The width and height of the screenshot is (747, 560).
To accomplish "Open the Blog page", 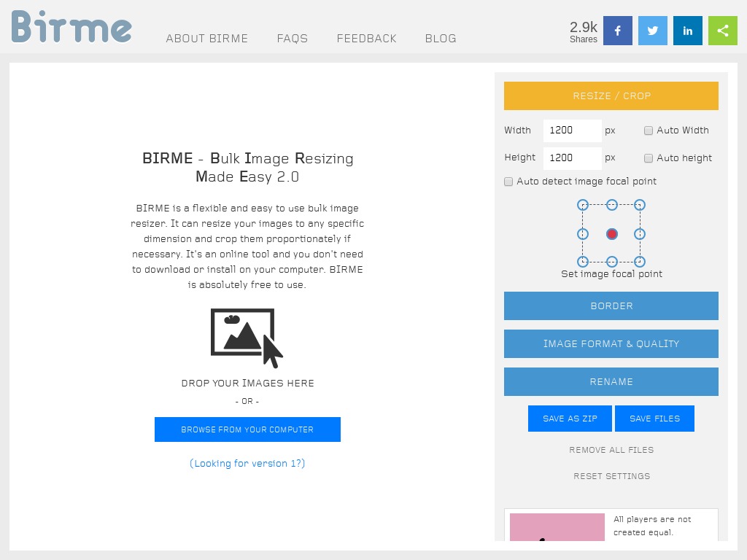I will pyautogui.click(x=441, y=39).
